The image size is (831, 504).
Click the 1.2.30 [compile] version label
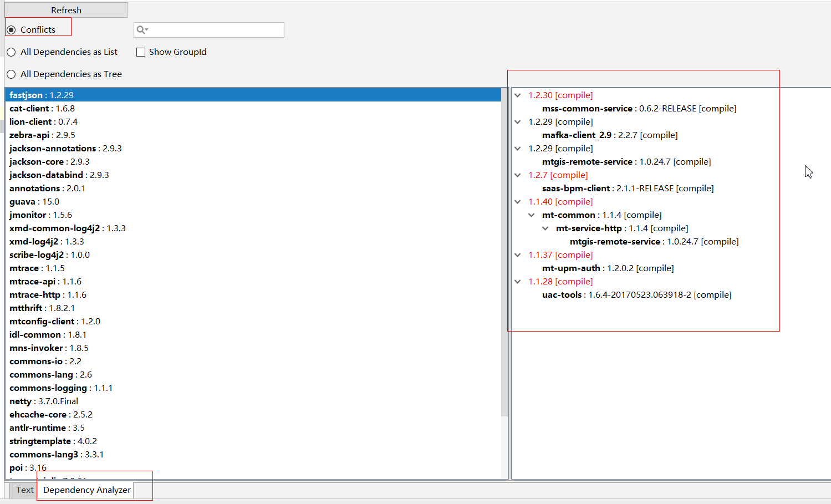[x=560, y=95]
